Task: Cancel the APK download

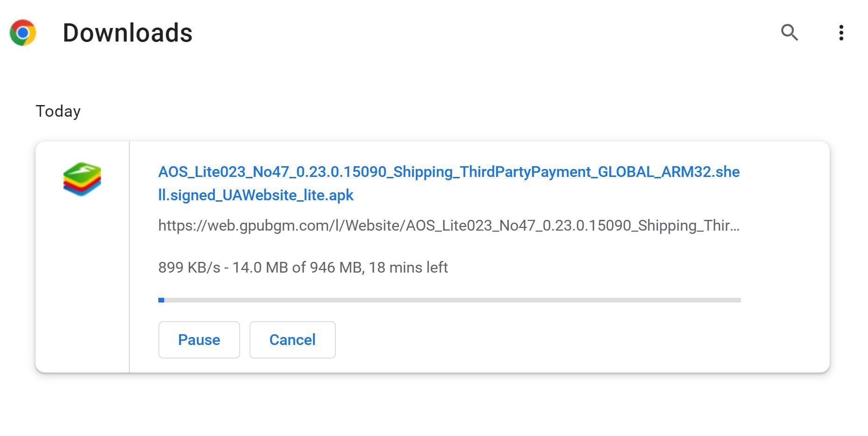Action: (x=292, y=340)
